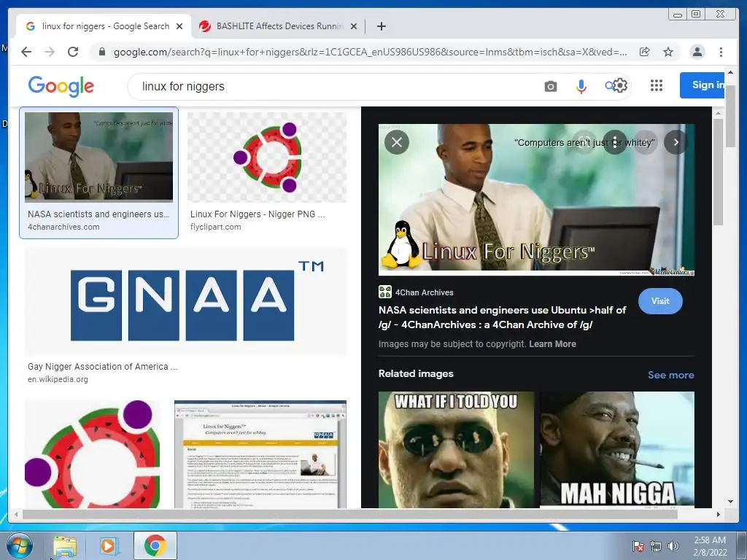
Task: Close the image preview panel
Action: pos(396,142)
